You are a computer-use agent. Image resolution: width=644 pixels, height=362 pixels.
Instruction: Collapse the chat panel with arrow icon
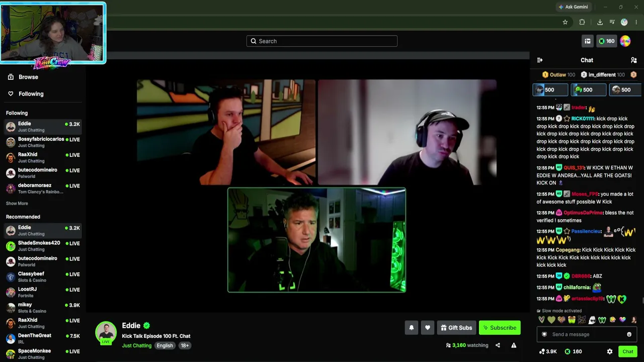click(540, 60)
